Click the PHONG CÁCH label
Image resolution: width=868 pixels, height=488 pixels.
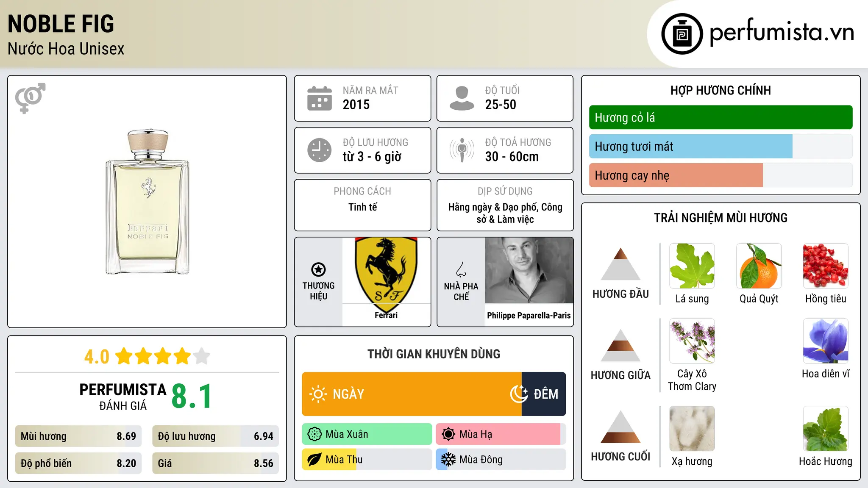[362, 191]
